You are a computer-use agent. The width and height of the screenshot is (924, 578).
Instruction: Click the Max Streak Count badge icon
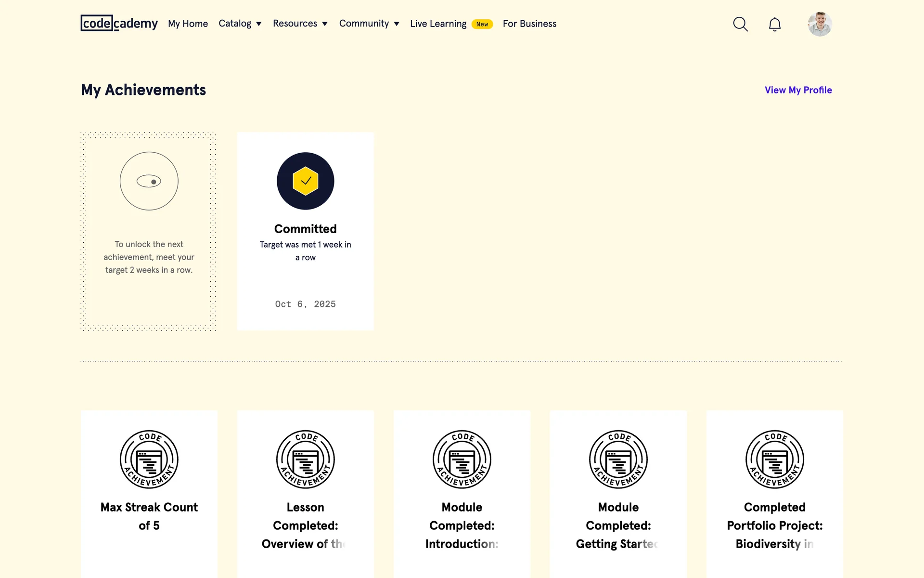point(149,459)
